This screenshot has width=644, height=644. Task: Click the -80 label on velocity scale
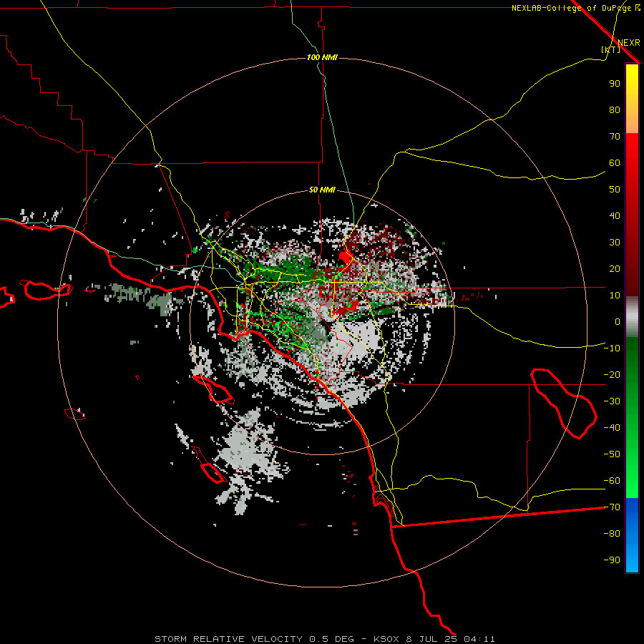(612, 534)
